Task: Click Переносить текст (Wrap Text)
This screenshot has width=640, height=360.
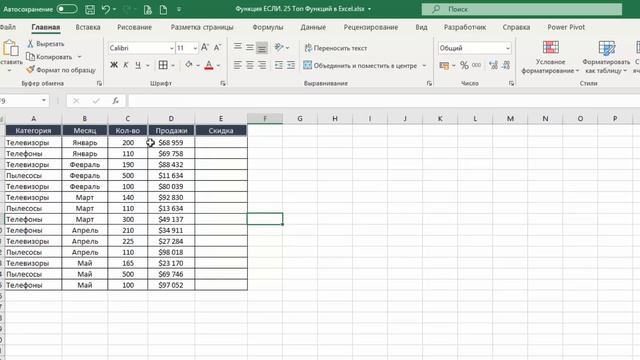Action: click(336, 48)
